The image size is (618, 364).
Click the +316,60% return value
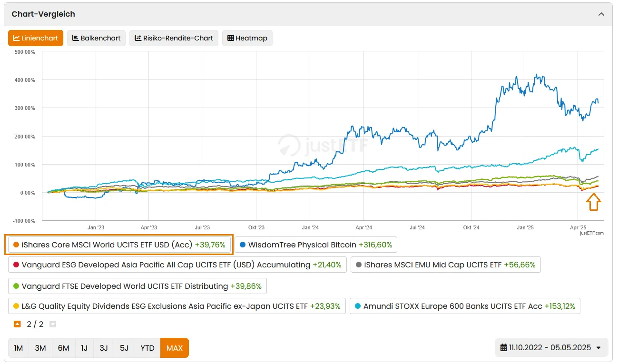[375, 245]
